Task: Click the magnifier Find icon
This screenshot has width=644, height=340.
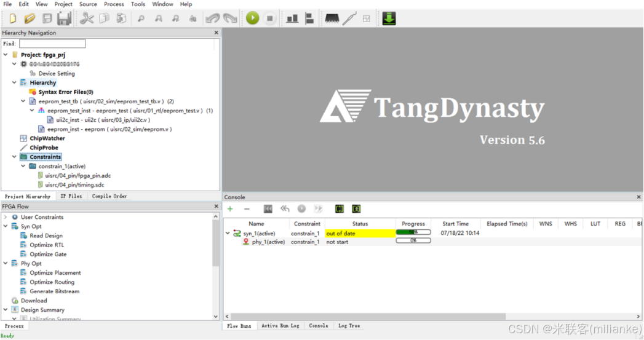Action: click(141, 18)
